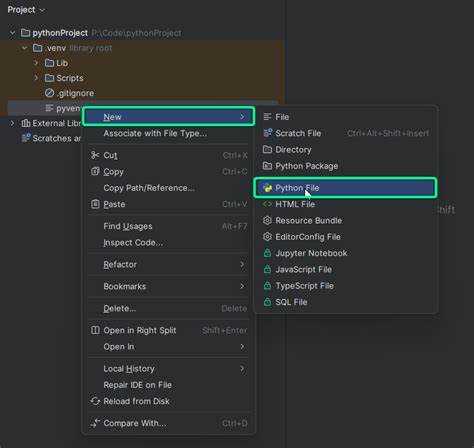Click the Scratch File icon
The width and height of the screenshot is (474, 448).
[x=267, y=133]
